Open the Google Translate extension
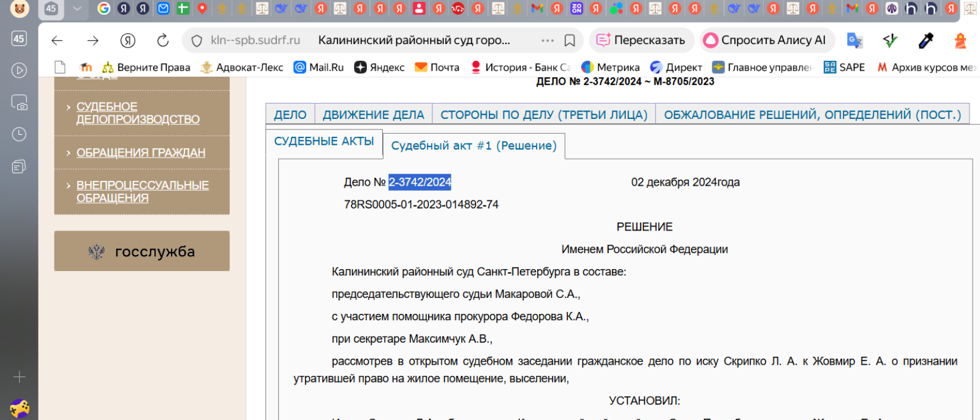The height and width of the screenshot is (420, 980). 854,40
